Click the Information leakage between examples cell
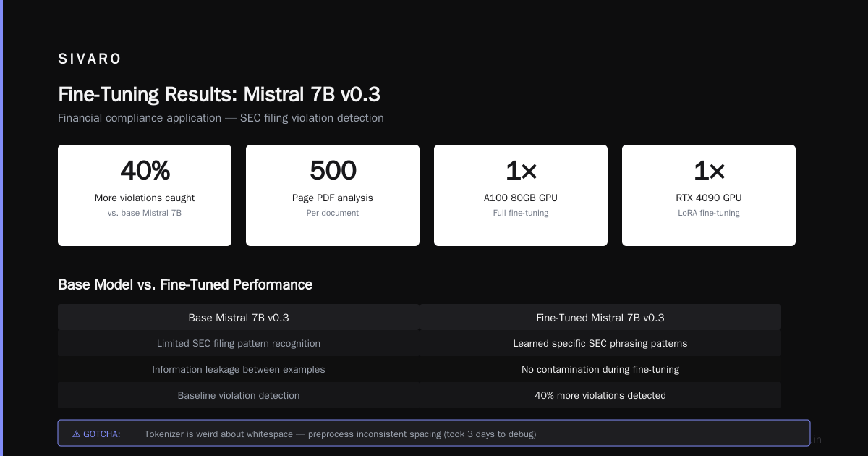The image size is (868, 456). click(239, 369)
